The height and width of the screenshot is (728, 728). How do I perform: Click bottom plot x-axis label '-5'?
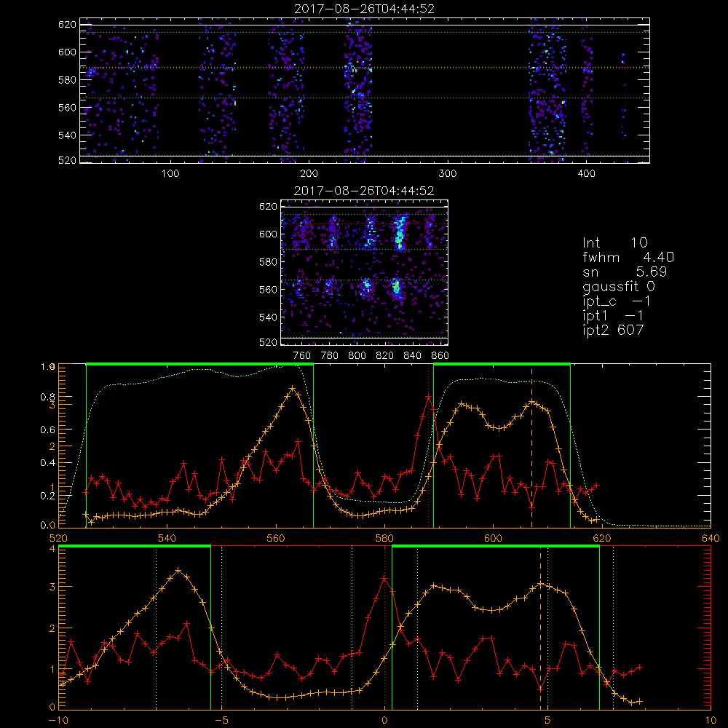(x=221, y=721)
